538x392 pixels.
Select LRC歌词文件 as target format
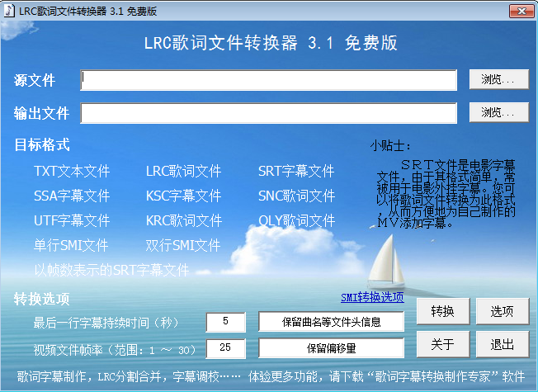coord(183,171)
